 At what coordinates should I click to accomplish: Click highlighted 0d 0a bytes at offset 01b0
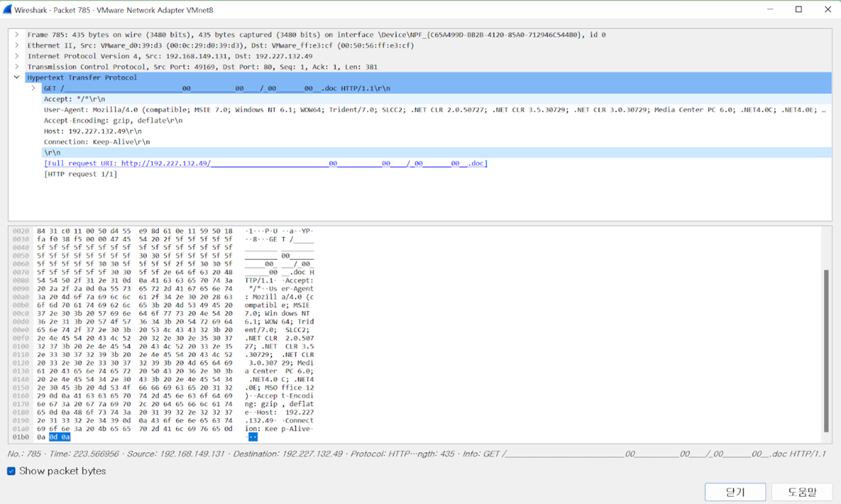(60, 437)
